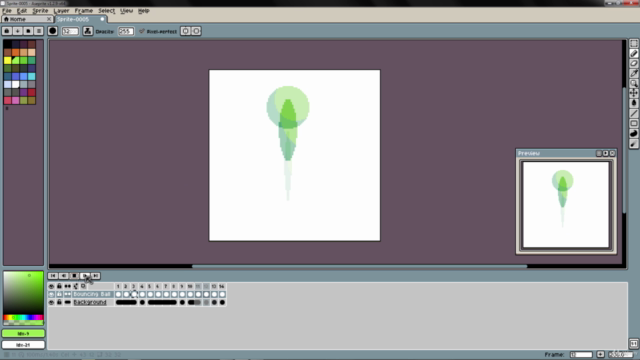
Task: Select the Eraser tool
Action: 633,63
